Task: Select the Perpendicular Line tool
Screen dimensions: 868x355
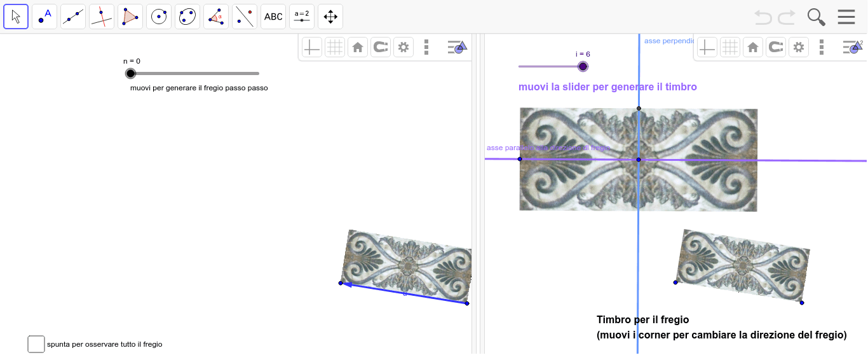Action: tap(102, 17)
